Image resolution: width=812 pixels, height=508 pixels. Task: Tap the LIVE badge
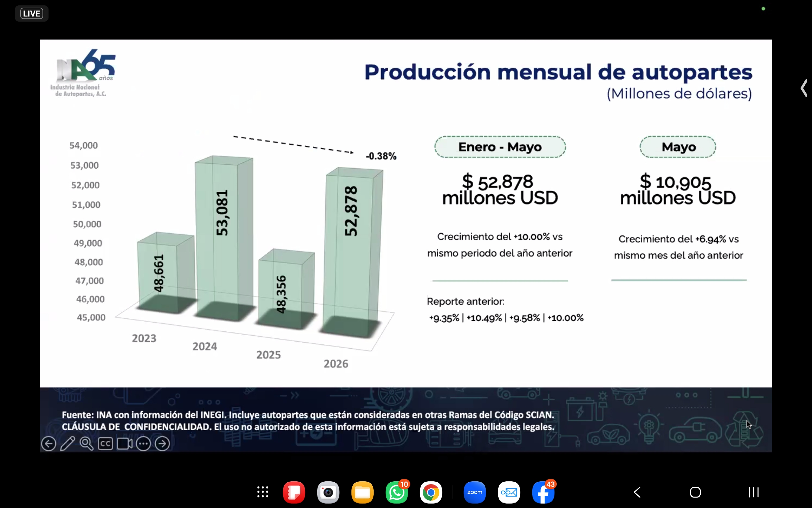click(x=31, y=13)
